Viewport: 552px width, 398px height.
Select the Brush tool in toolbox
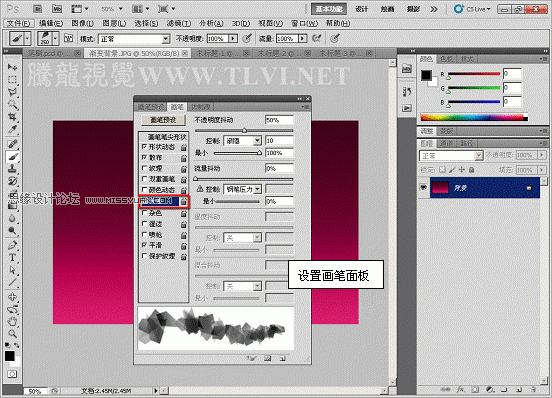coord(12,157)
